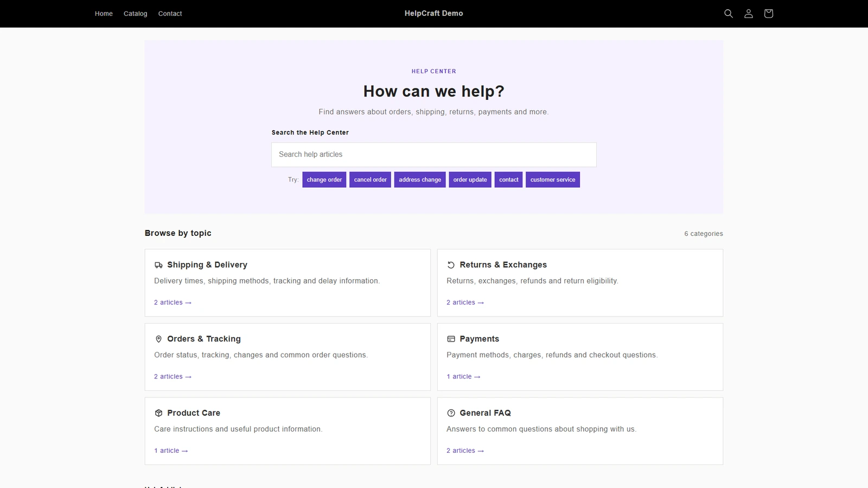
Task: View 2 articles link under Orders & Tracking
Action: (173, 377)
